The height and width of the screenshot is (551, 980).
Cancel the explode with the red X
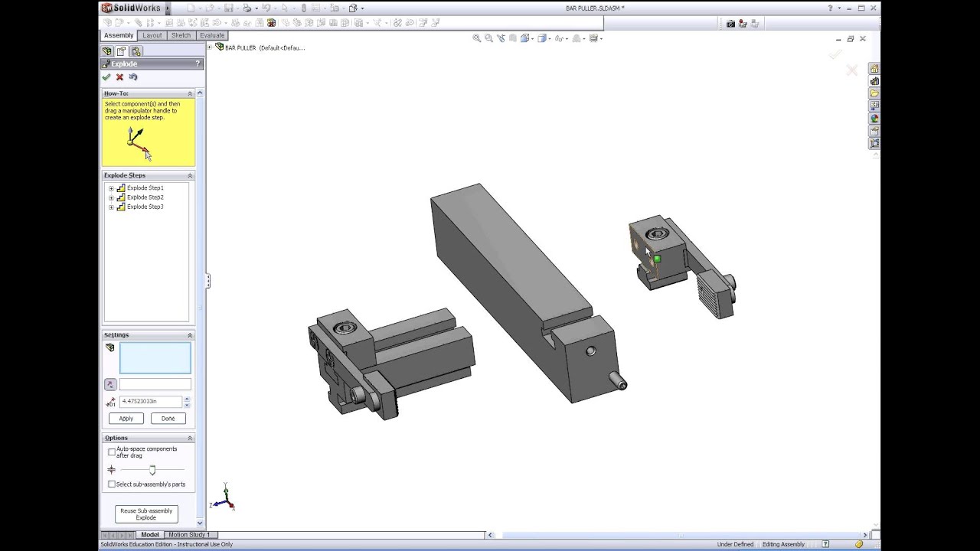pyautogui.click(x=119, y=77)
